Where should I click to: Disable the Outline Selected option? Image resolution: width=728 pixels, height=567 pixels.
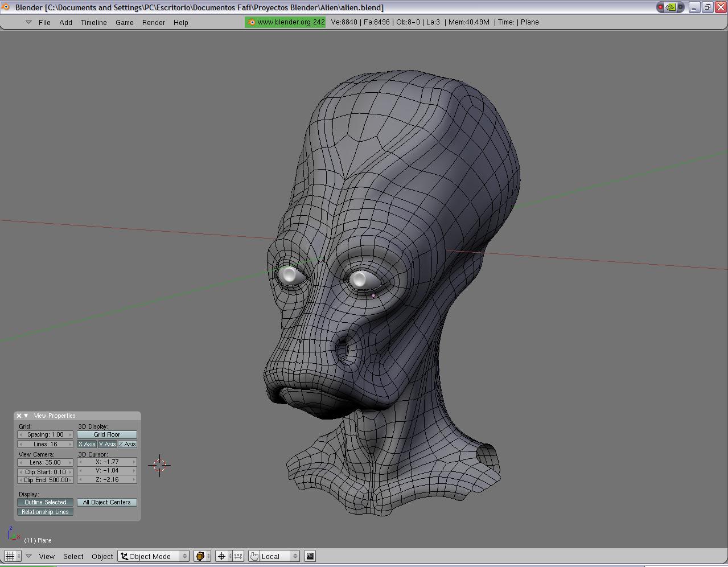point(46,502)
